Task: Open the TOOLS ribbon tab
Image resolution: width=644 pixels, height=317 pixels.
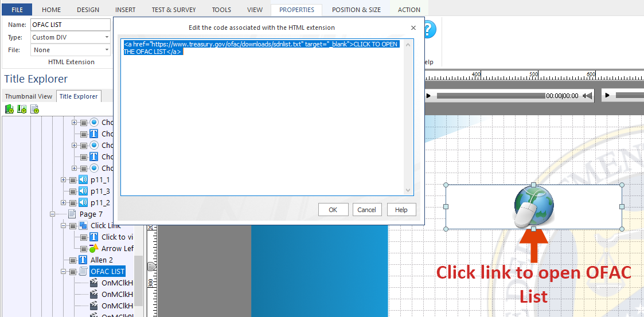Action: tap(221, 9)
